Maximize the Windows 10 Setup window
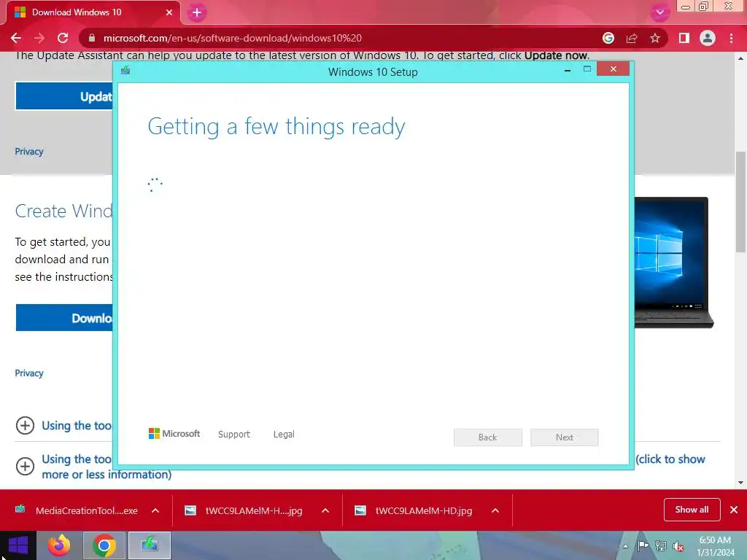 click(587, 69)
